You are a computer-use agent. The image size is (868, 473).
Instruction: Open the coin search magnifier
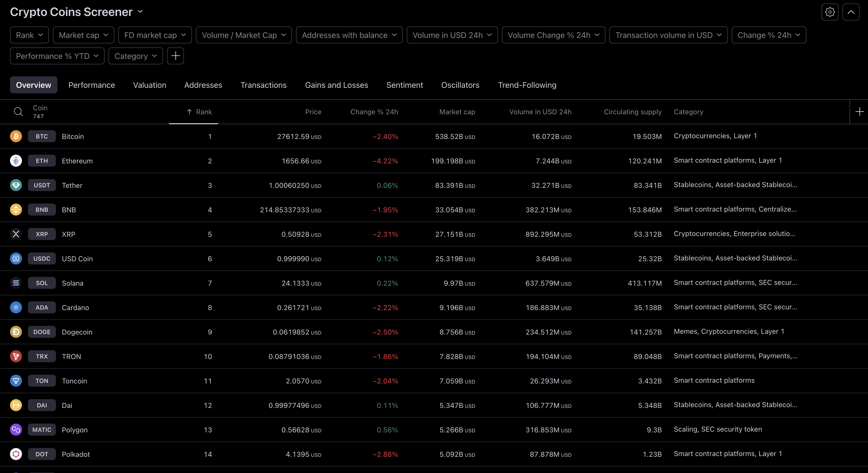point(18,112)
